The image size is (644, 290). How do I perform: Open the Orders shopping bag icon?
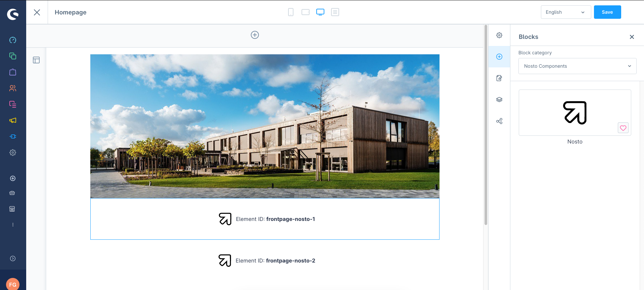click(x=13, y=72)
